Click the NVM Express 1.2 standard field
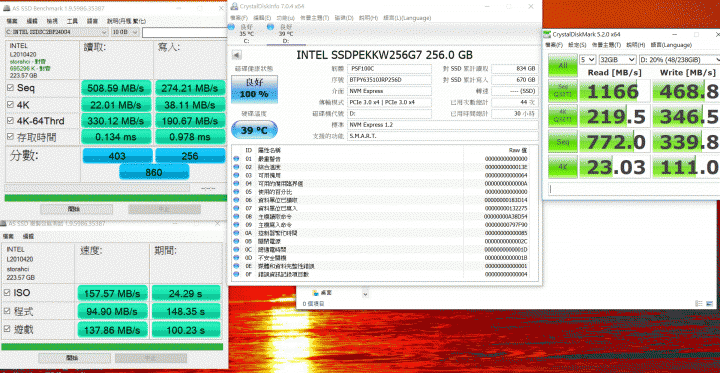The image size is (720, 373). point(443,125)
